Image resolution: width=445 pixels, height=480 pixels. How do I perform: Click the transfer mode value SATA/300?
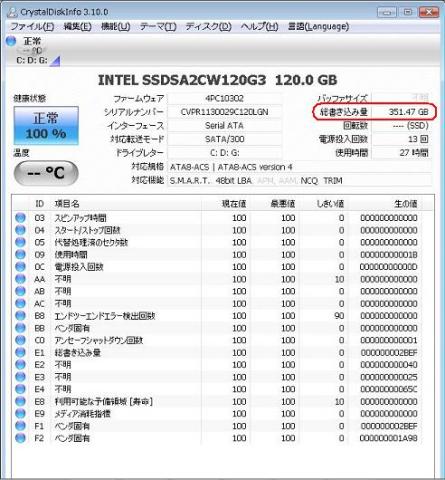224,139
